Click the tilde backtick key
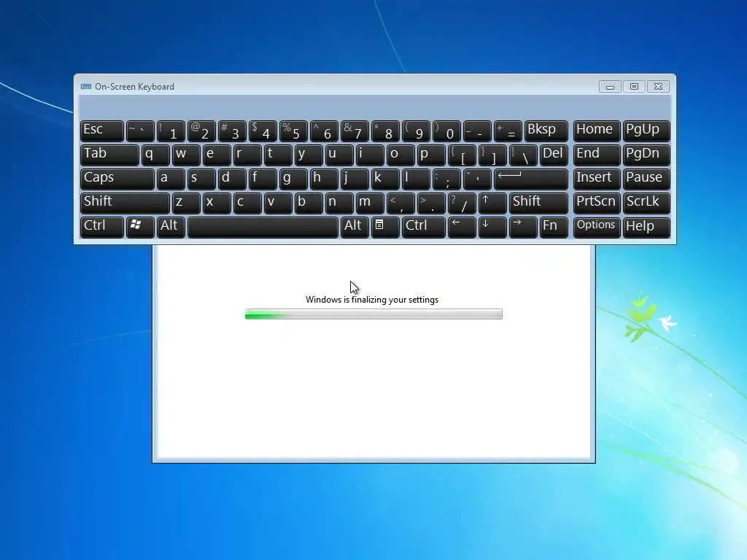This screenshot has width=747, height=560. tap(140, 131)
